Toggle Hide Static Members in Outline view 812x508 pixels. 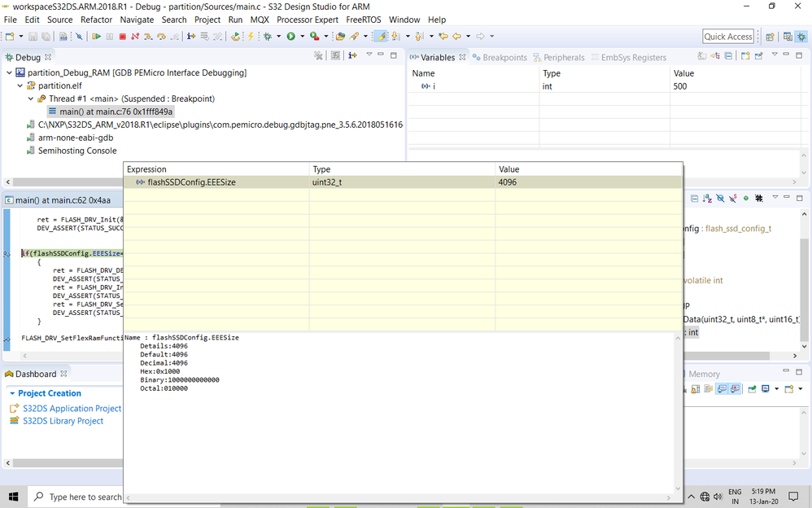[x=733, y=199]
